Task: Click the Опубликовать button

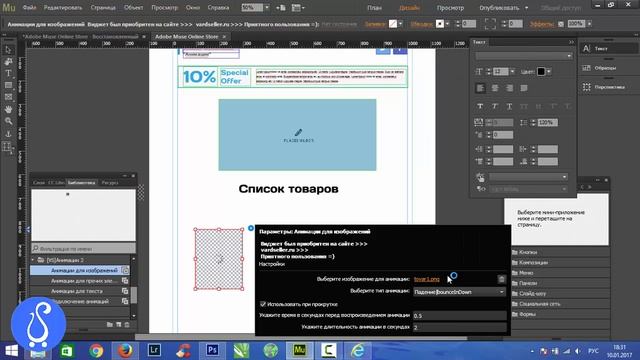Action: point(500,8)
